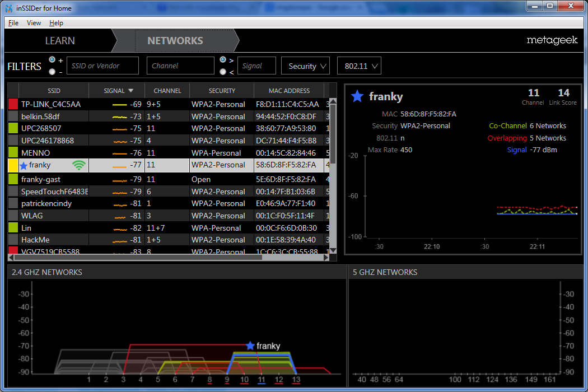Click the Signal -77 dBm label
The width and height of the screenshot is (588, 392).
click(532, 150)
